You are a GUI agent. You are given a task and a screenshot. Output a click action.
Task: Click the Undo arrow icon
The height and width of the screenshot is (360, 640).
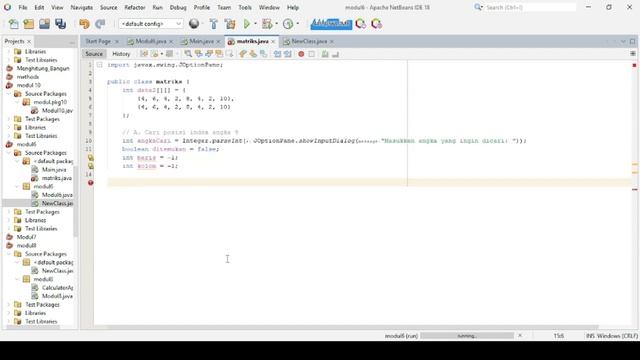[x=84, y=24]
